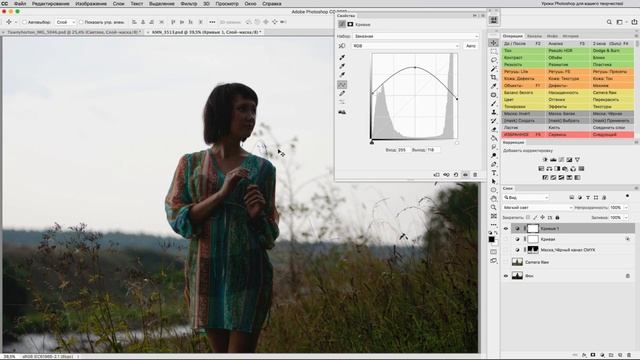Viewport: 640px width, 360px height.
Task: Click the Авто button in Curves
Action: pos(471,46)
